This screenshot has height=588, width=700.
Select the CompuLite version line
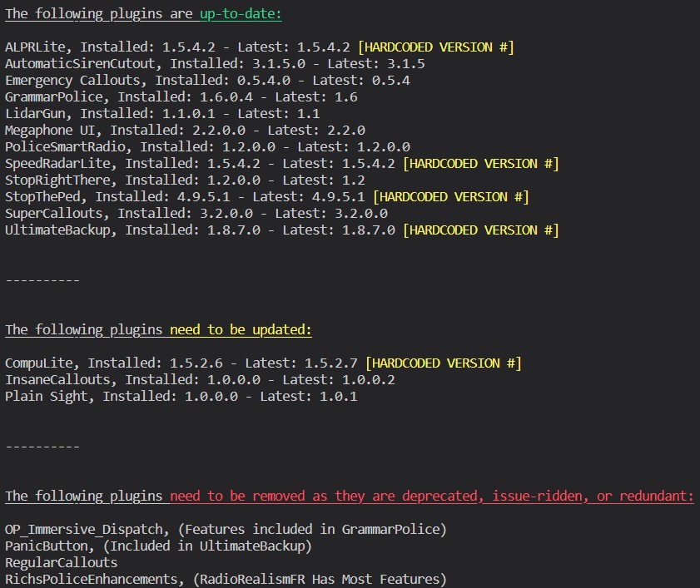click(x=263, y=363)
